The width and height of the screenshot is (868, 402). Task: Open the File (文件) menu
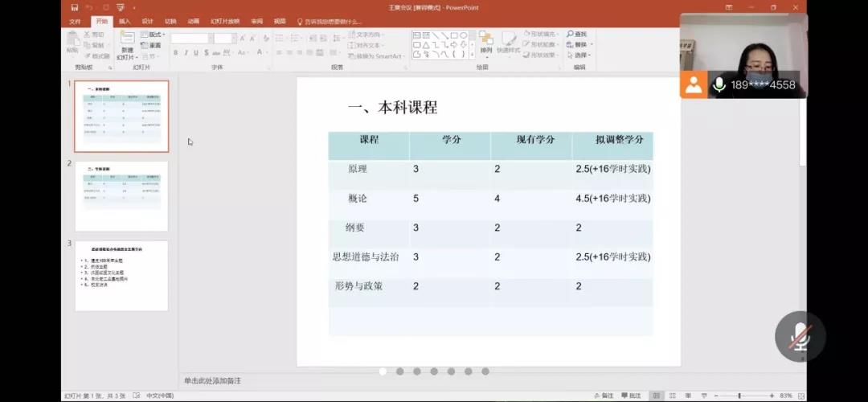pyautogui.click(x=75, y=22)
